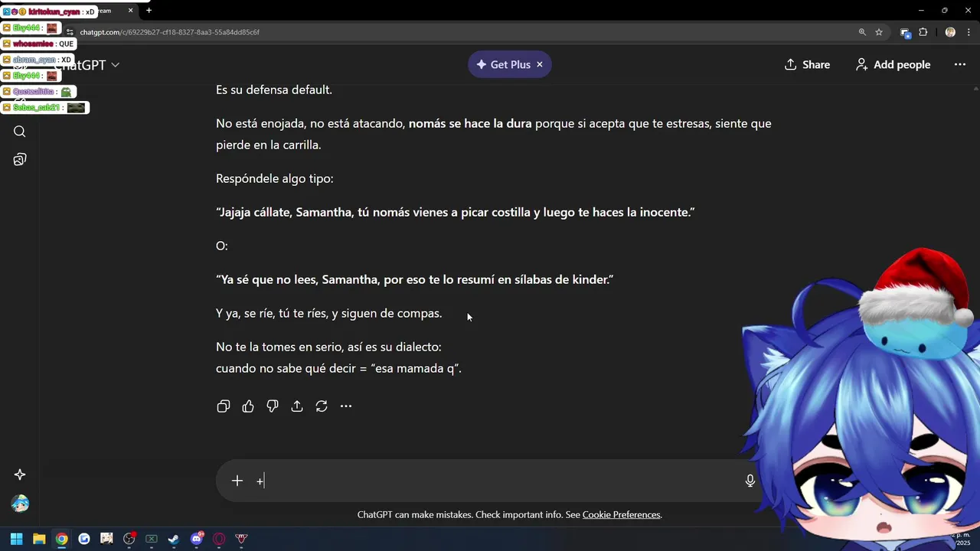Open the conversation options three-dot menu

point(960,64)
